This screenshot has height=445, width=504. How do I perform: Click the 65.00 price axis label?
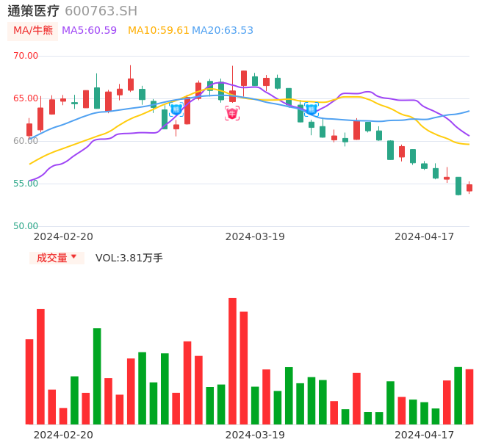pos(26,98)
